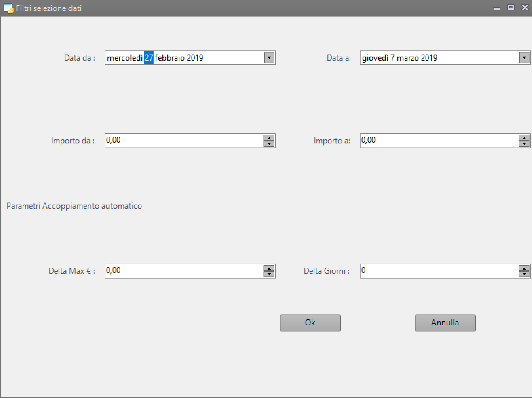The image size is (532, 398).
Task: Decrease 'Delta Max €' with down arrow
Action: 269,274
